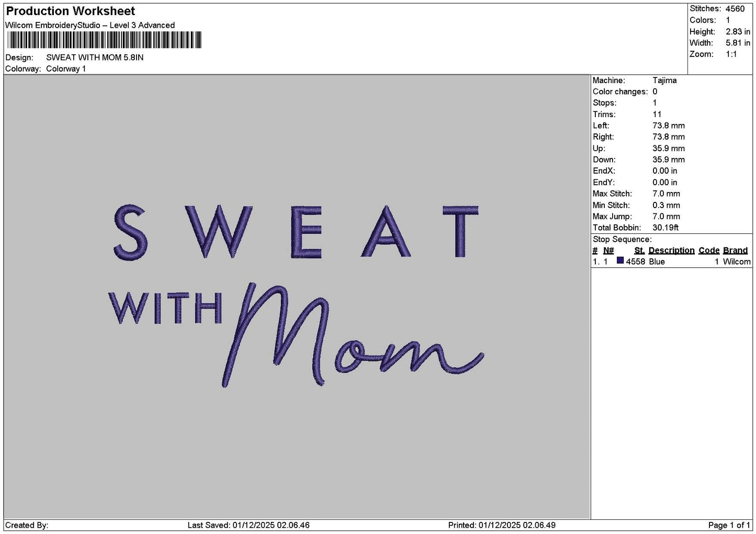Click the embroidered word 'WITH' in the preview
Viewport: 756px width, 534px height.
tap(166, 308)
